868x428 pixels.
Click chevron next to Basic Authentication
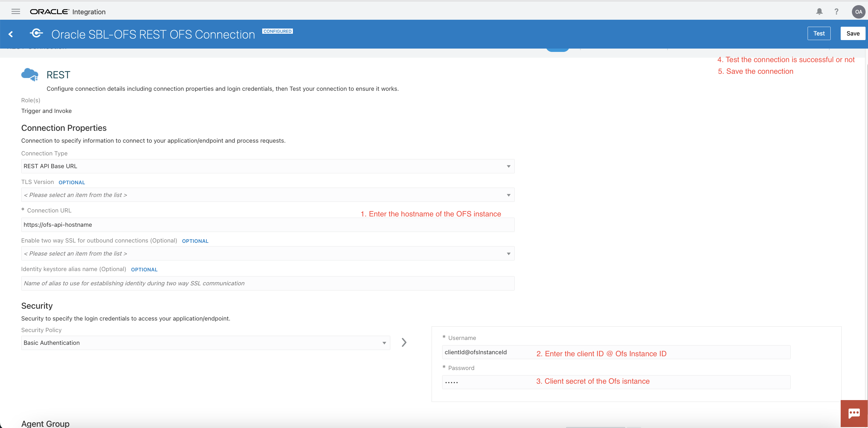404,342
